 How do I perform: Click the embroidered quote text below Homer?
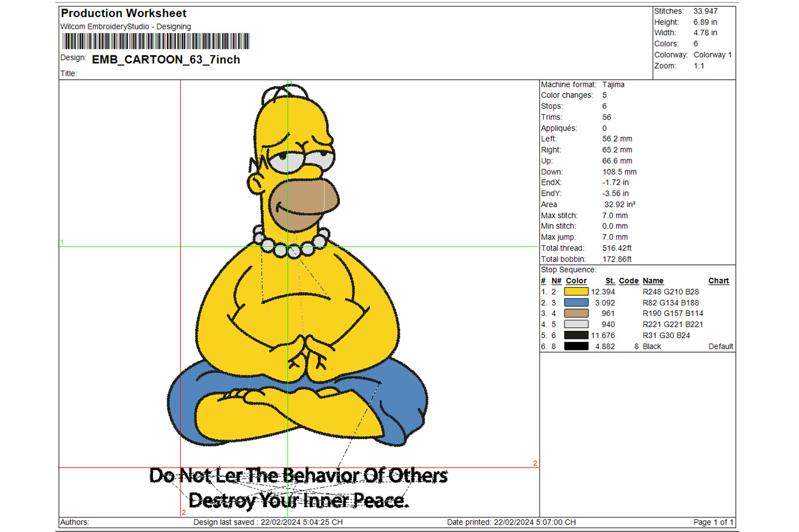(298, 488)
